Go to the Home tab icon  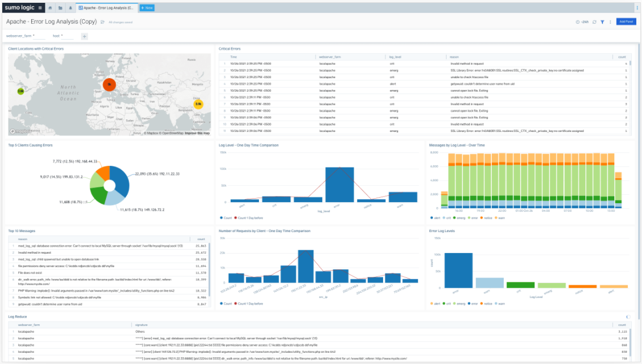click(x=50, y=8)
